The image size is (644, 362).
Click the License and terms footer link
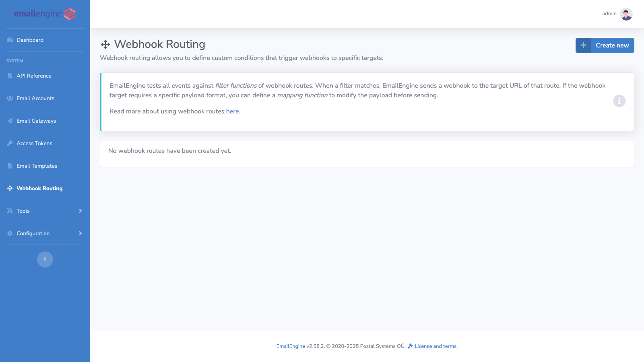(436, 346)
